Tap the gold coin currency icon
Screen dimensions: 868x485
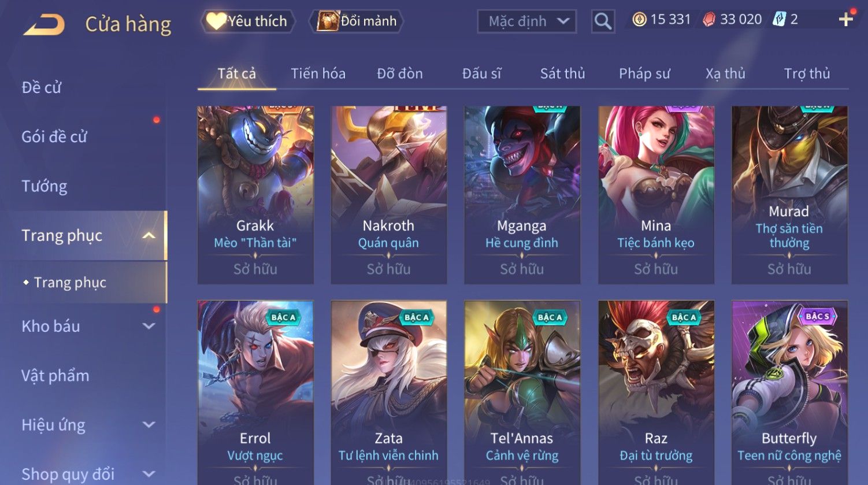[x=639, y=20]
